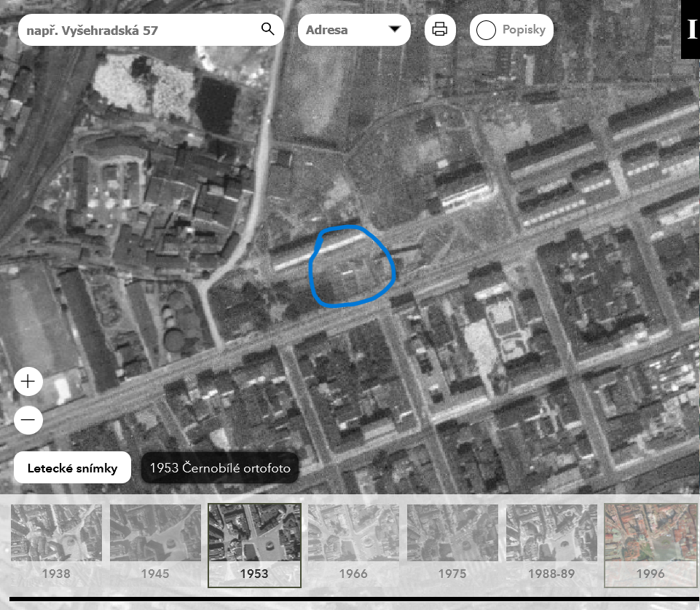The height and width of the screenshot is (610, 700).
Task: Click the '1953 Černobílé ortofoto' label
Action: click(220, 467)
